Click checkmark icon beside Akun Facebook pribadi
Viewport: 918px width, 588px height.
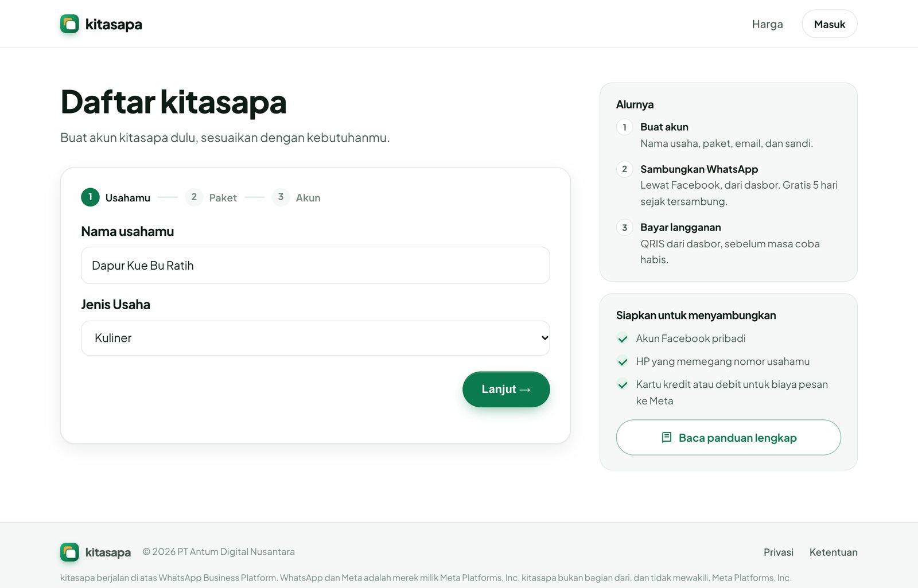[x=623, y=339]
